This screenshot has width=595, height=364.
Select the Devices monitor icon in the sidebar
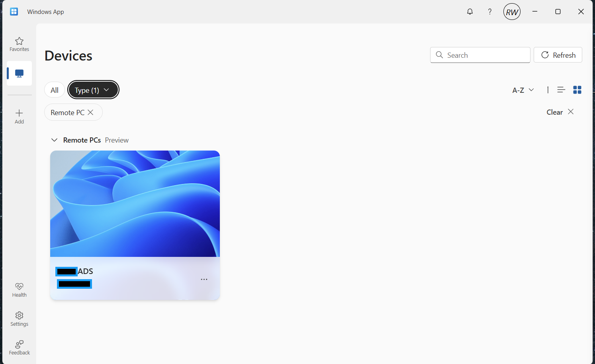point(19,73)
